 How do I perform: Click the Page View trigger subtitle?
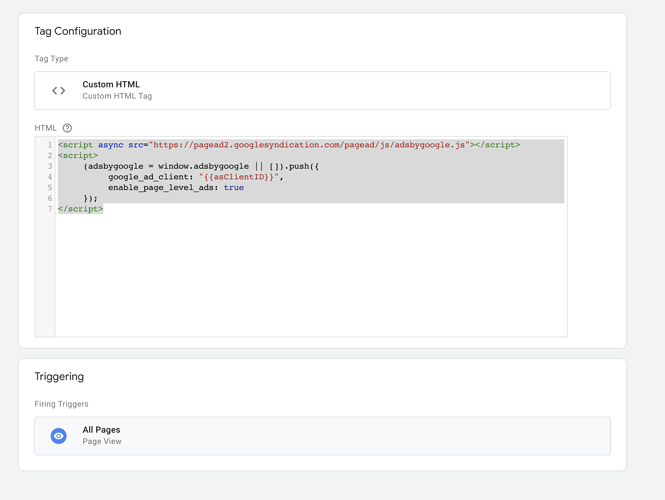click(102, 441)
